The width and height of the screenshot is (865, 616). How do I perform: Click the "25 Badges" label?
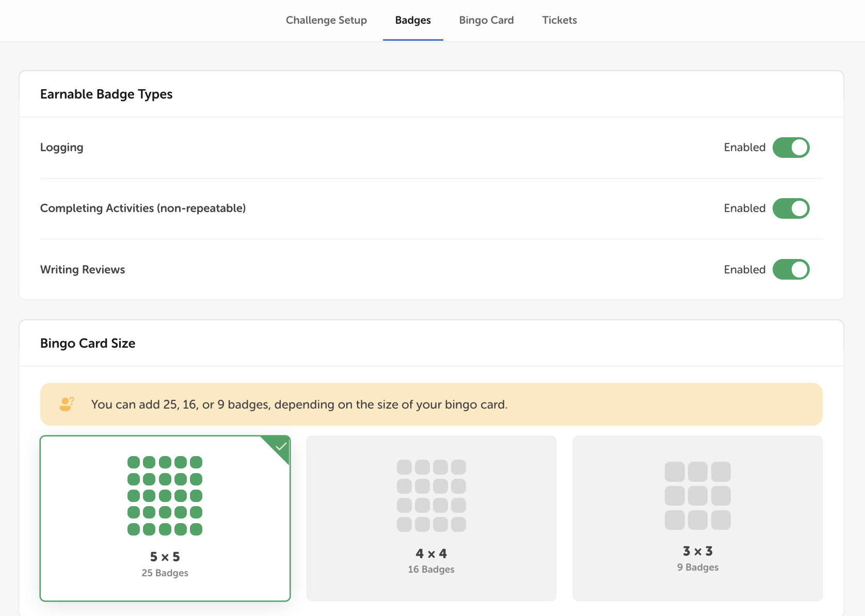click(x=165, y=573)
